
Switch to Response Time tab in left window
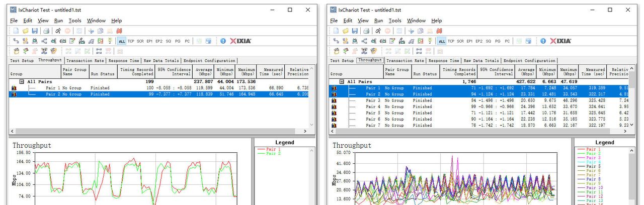(123, 61)
